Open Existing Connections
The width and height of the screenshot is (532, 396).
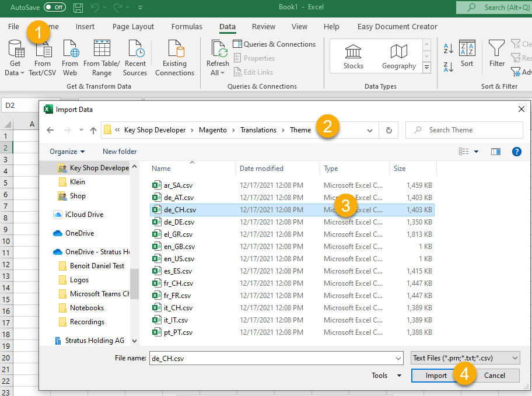[174, 58]
